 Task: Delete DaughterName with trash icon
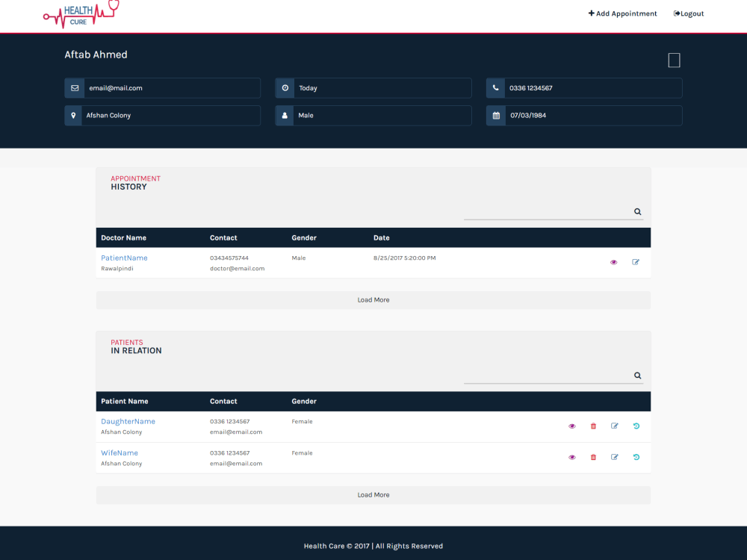tap(593, 426)
